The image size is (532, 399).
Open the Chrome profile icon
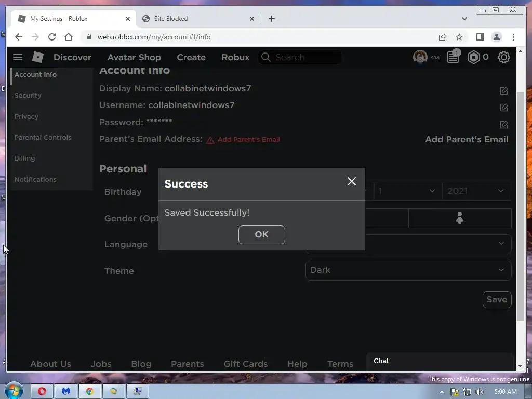click(x=496, y=37)
